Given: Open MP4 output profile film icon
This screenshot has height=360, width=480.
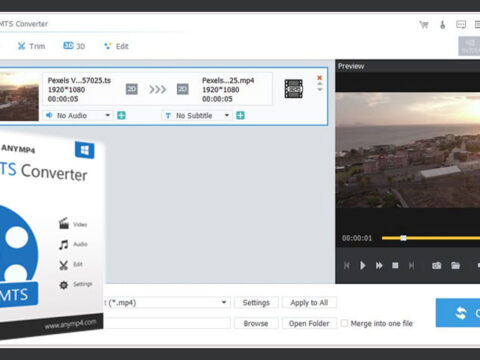Looking at the screenshot, I should click(x=294, y=89).
